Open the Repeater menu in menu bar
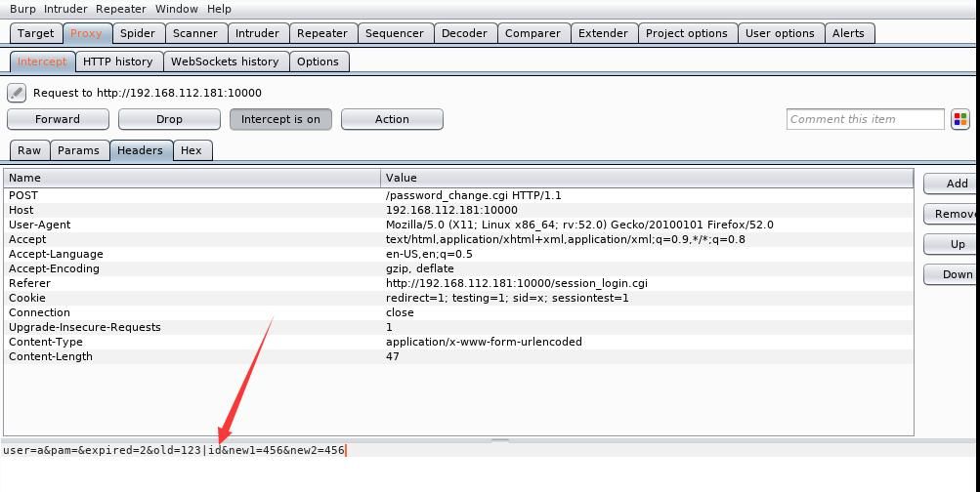Image resolution: width=980 pixels, height=492 pixels. coord(120,9)
